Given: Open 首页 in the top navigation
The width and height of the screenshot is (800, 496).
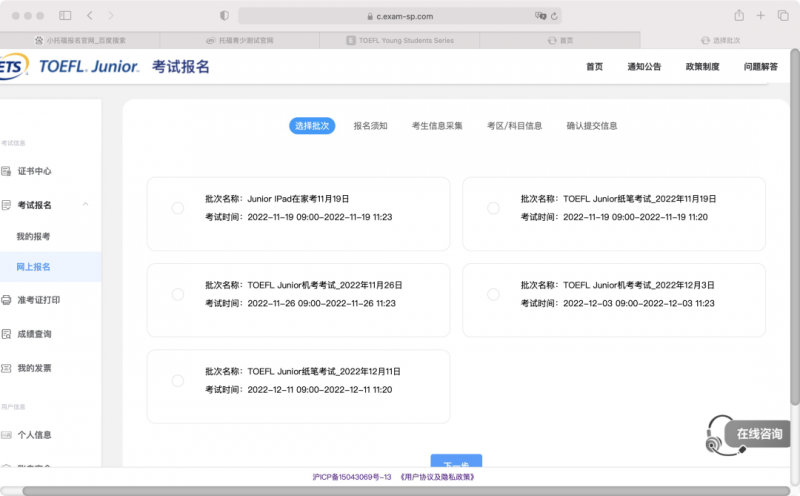Looking at the screenshot, I should coord(594,66).
